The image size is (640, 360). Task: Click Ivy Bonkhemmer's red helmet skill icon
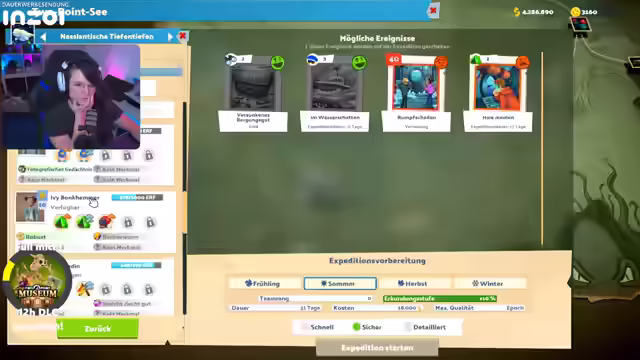(107, 221)
